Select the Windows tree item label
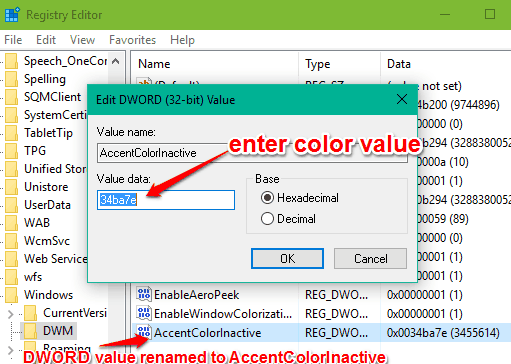Image resolution: width=511 pixels, height=364 pixels. click(x=49, y=295)
